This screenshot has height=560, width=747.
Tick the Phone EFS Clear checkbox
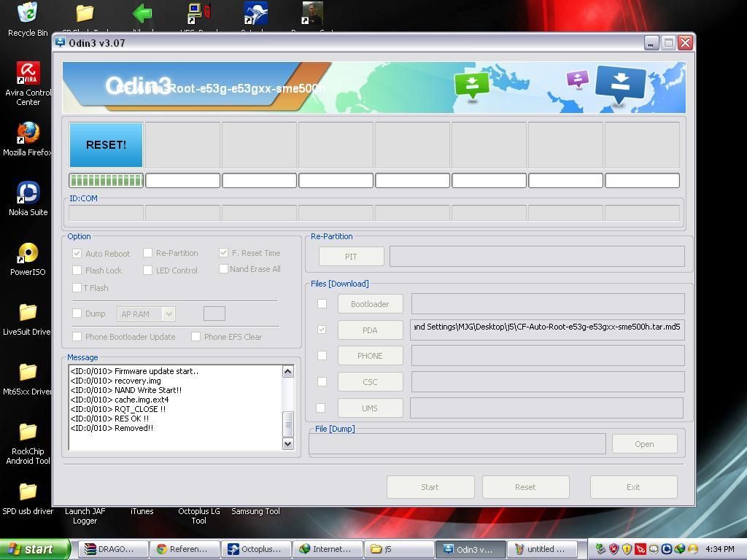click(x=196, y=337)
